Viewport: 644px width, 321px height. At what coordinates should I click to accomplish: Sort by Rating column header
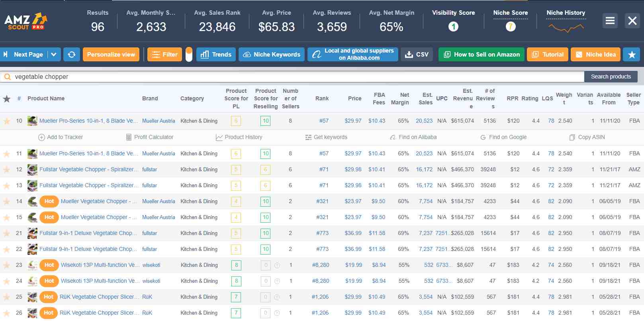[530, 99]
